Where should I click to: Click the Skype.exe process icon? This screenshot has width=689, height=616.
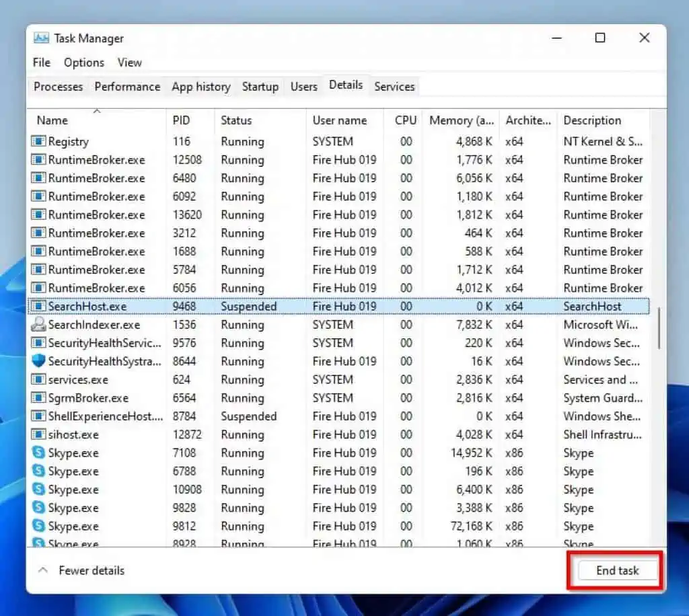coord(38,453)
